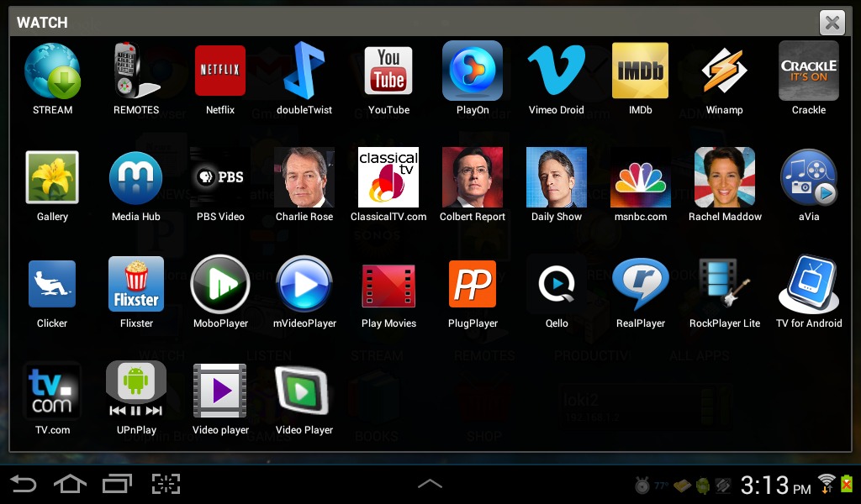Tap the Android robot notification icon

click(702, 486)
